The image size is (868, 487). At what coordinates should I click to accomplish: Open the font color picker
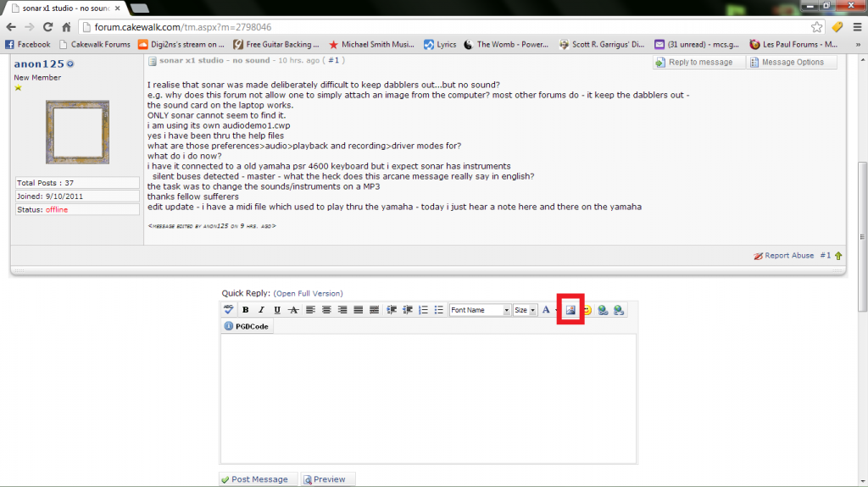(x=546, y=310)
